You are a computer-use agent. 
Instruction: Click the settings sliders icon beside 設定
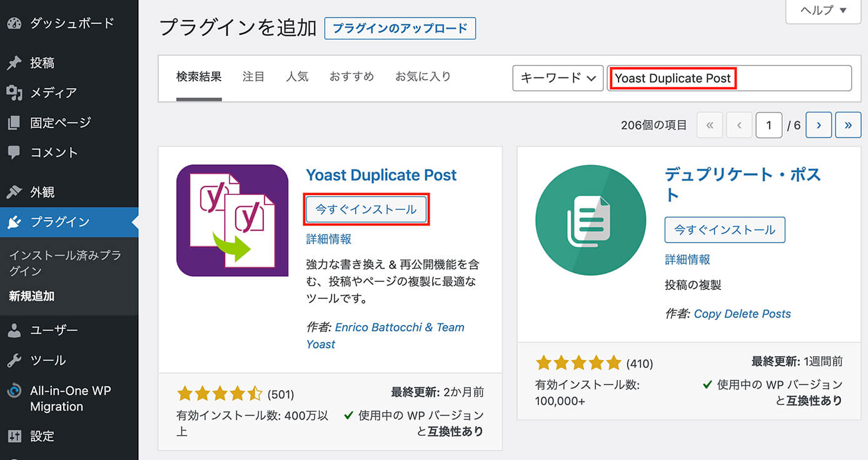pyautogui.click(x=14, y=436)
